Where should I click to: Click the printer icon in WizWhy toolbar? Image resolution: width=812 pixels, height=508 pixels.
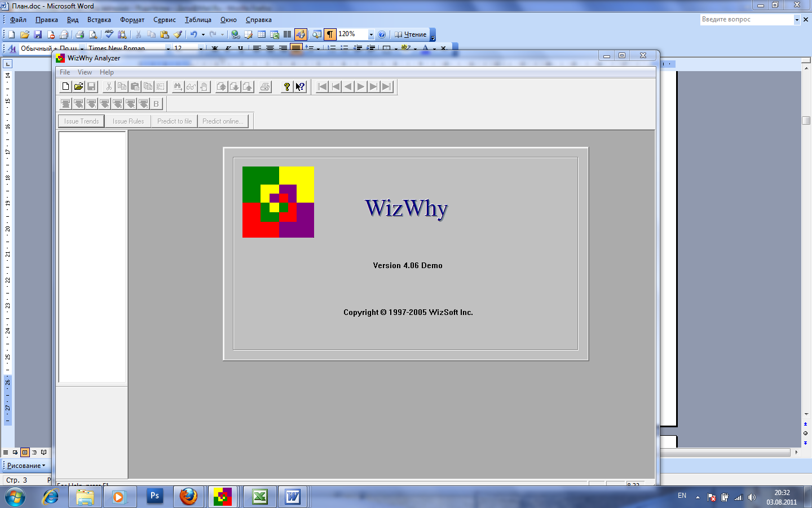coord(265,86)
